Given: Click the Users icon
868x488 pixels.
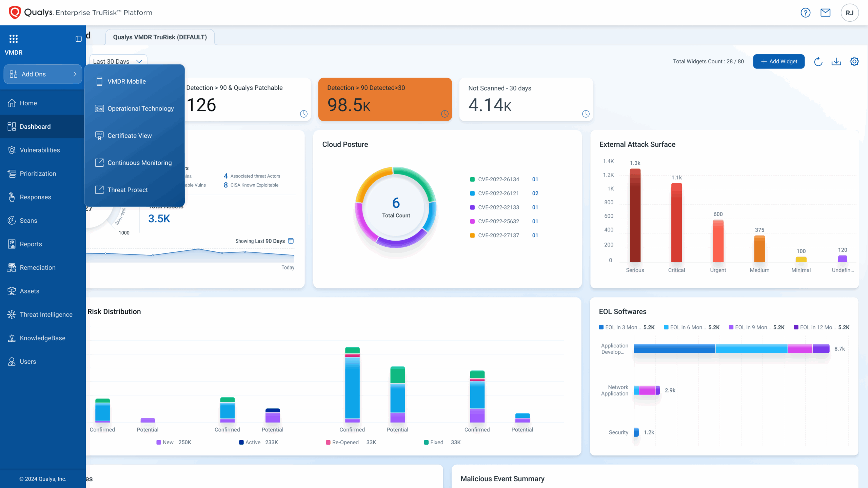Looking at the screenshot, I should [x=12, y=362].
